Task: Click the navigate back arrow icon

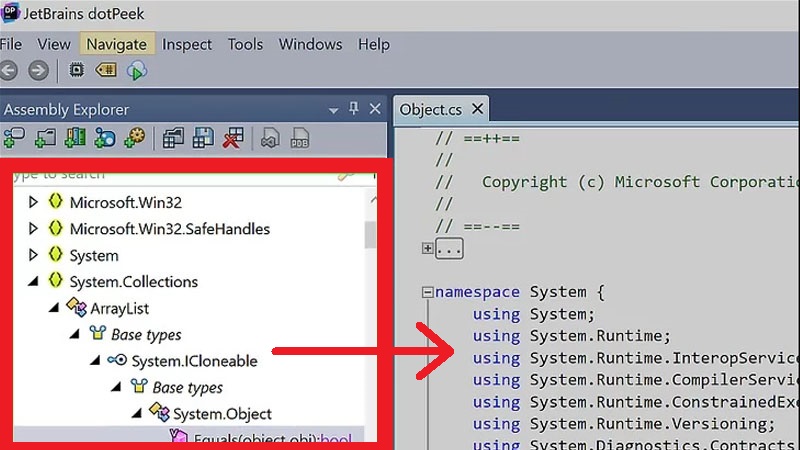Action: coord(9,70)
